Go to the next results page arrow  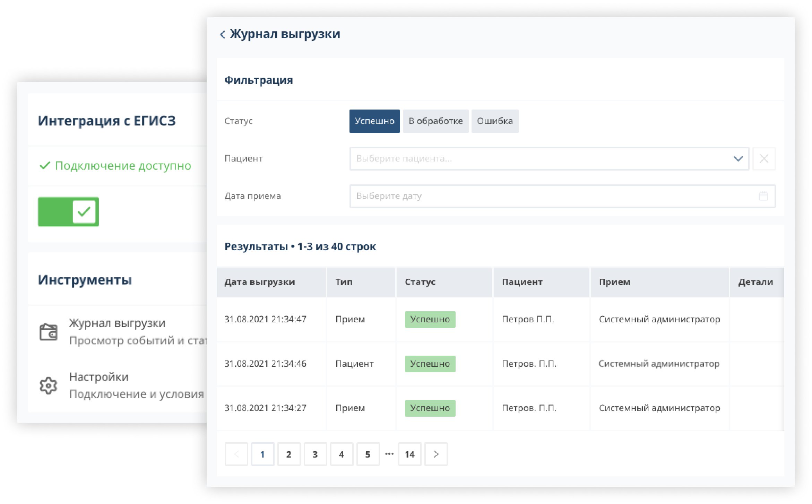436,454
